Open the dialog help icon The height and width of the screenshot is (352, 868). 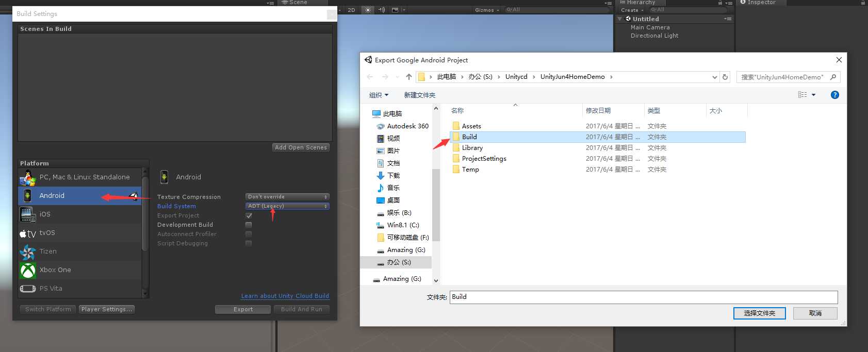click(x=834, y=95)
